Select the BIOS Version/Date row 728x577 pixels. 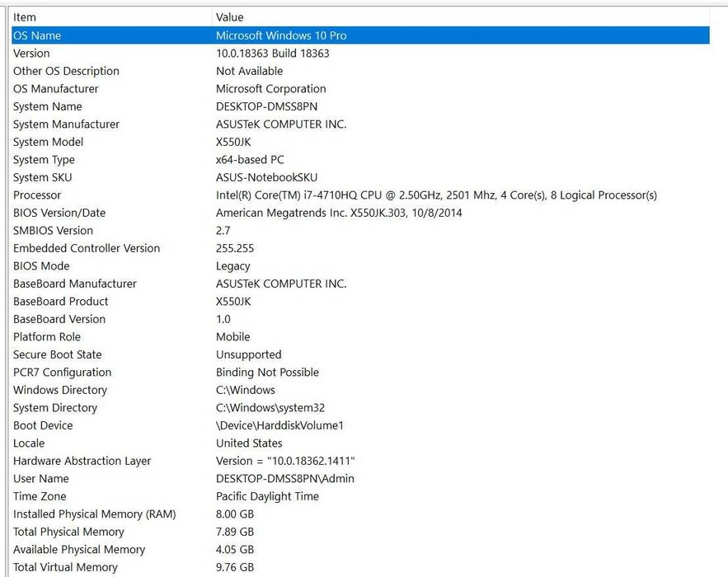(x=360, y=213)
